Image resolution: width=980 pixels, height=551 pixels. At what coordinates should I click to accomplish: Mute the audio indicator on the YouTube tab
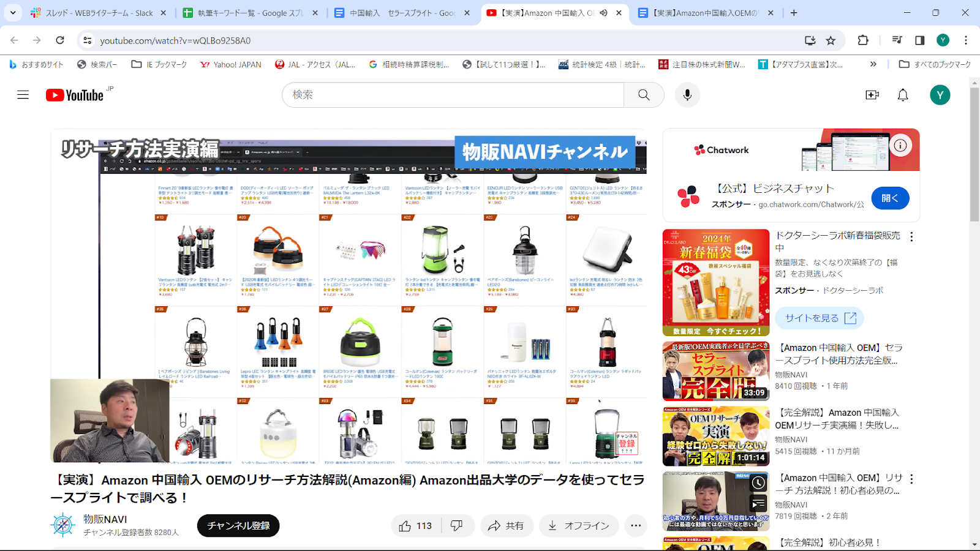(x=603, y=12)
